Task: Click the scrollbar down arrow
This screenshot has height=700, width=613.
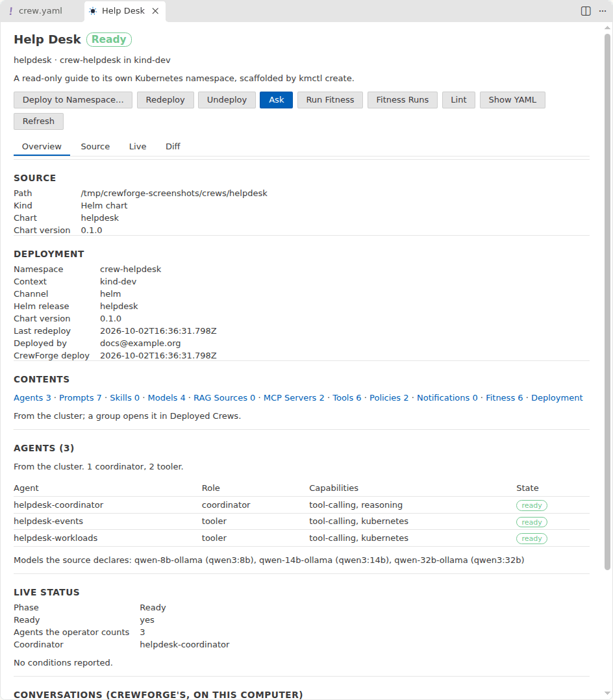Action: tap(607, 694)
